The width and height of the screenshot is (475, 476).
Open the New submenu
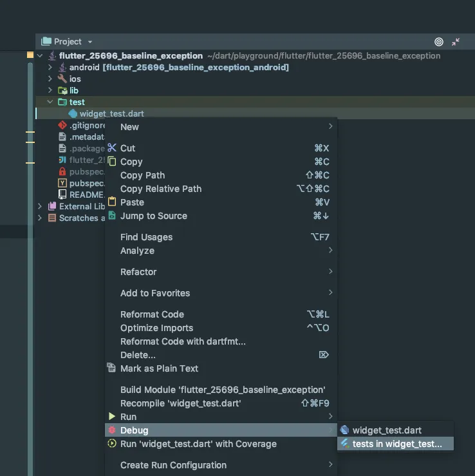click(x=221, y=127)
